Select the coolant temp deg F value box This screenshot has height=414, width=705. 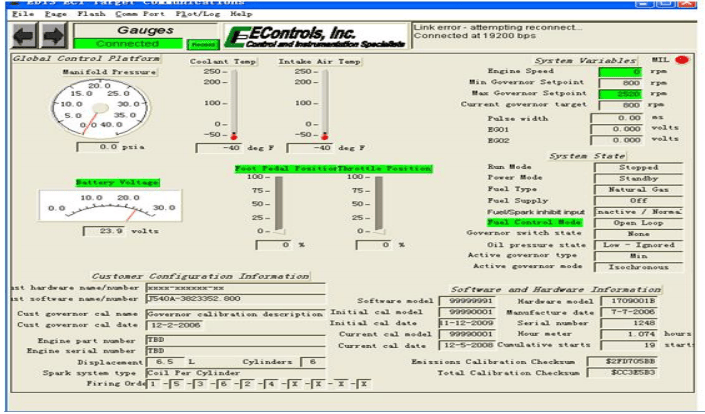[x=219, y=148]
